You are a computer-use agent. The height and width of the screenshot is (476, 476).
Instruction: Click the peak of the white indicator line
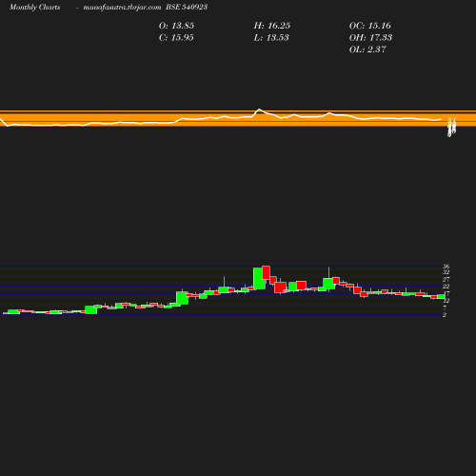[x=259, y=109]
